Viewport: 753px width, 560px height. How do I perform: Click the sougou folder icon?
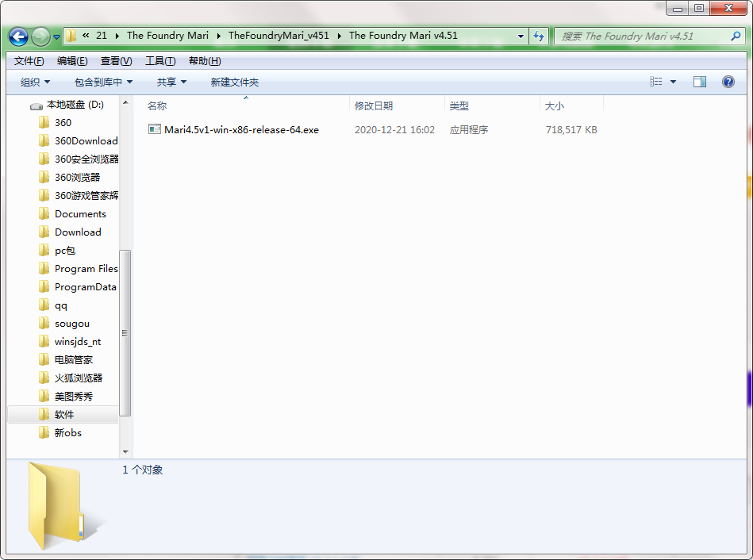(44, 323)
